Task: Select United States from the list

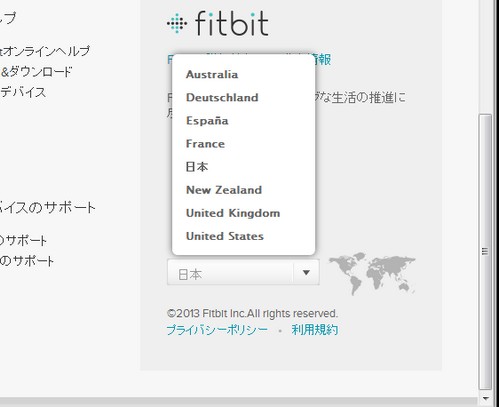Action: [x=225, y=236]
